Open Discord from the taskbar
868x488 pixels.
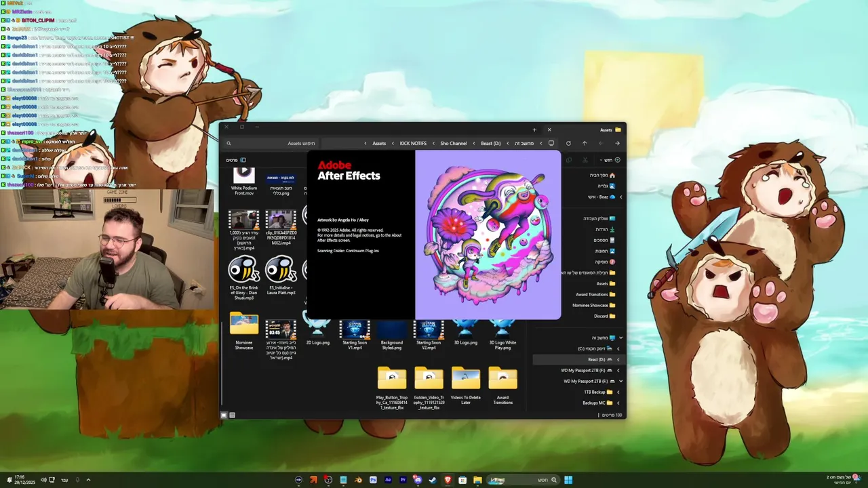418,480
